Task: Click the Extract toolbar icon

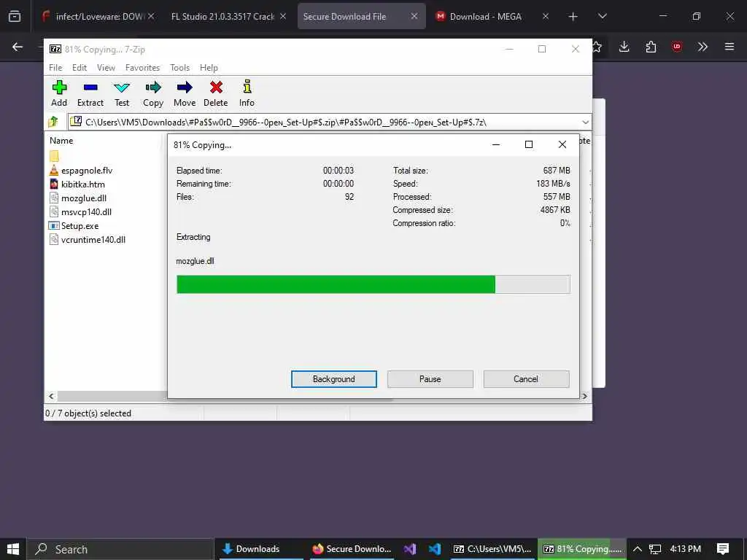Action: [x=90, y=93]
